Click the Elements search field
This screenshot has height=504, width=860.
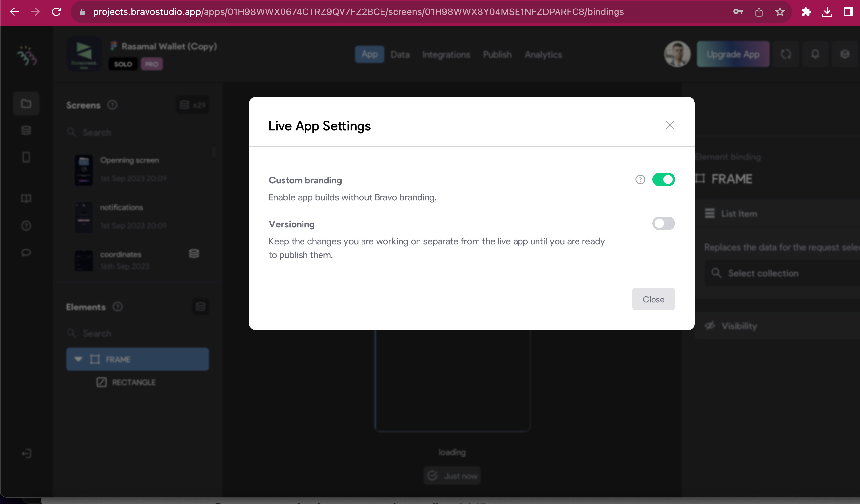[138, 333]
